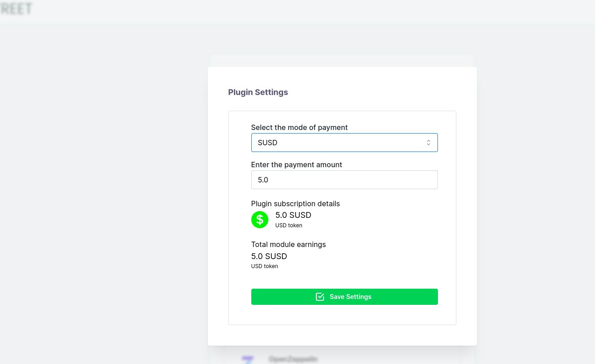Open the mode of payment dropdown
The image size is (595, 364).
[344, 143]
